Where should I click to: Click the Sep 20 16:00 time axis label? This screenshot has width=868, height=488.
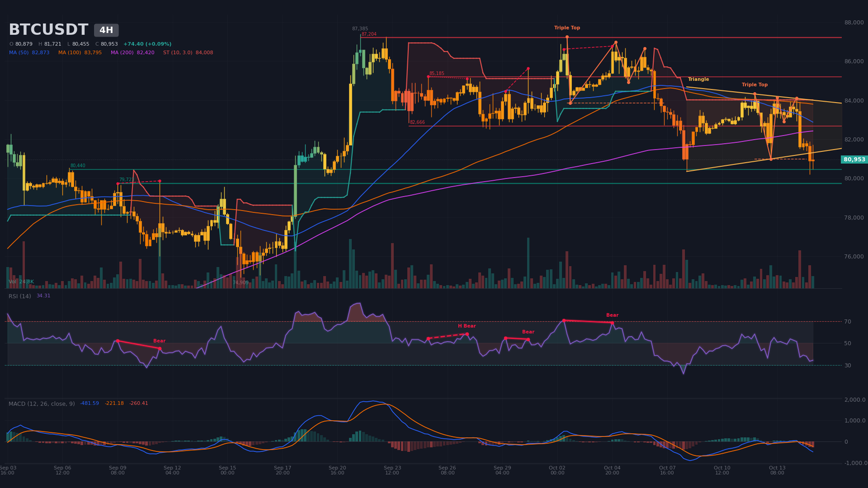point(337,470)
